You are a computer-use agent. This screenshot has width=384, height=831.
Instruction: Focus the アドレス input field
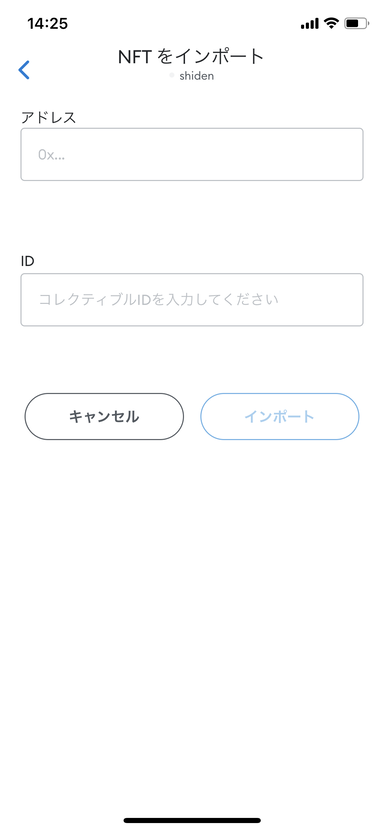192,154
